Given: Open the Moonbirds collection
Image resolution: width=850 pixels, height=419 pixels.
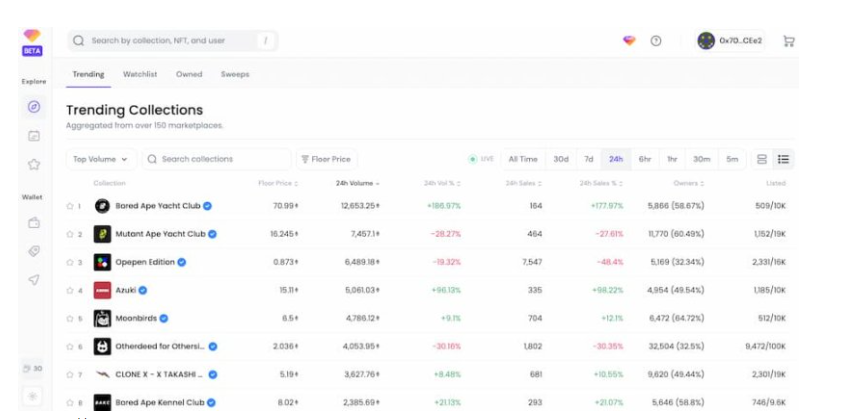Looking at the screenshot, I should tap(136, 319).
